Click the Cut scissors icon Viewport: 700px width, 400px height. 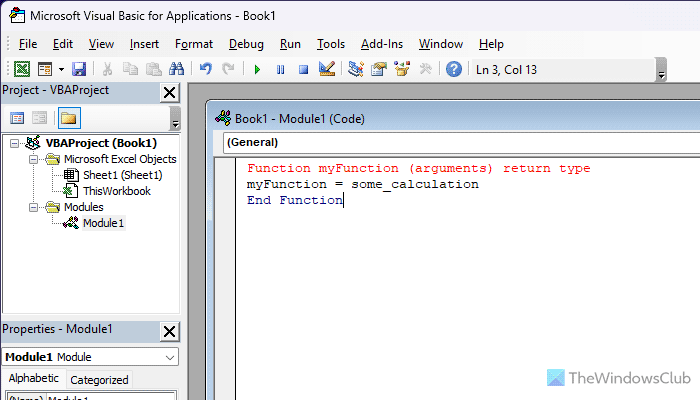point(107,69)
